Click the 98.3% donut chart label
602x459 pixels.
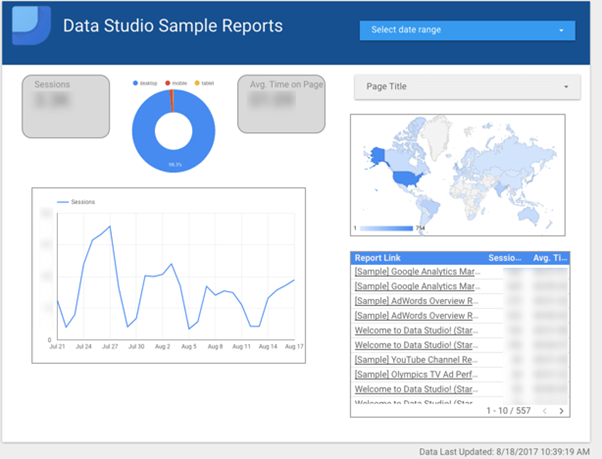(175, 165)
